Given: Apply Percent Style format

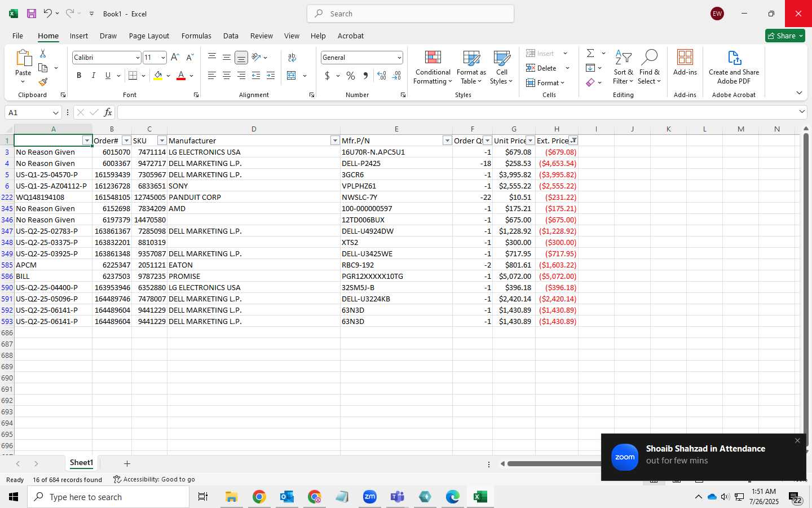Looking at the screenshot, I should [351, 76].
